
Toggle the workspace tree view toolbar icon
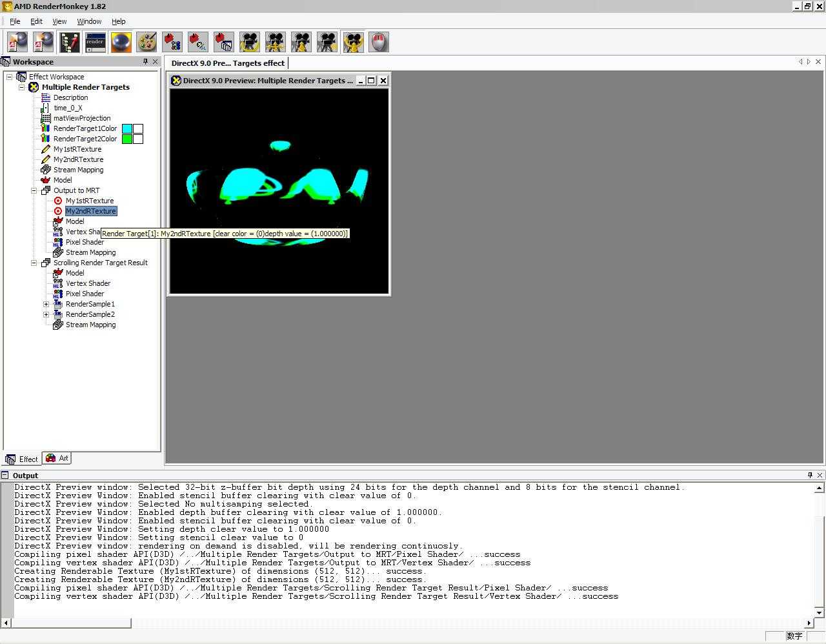69,43
